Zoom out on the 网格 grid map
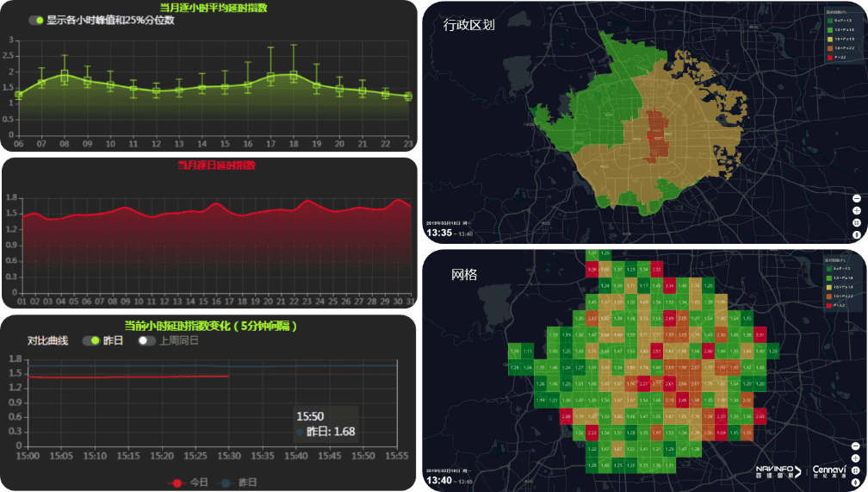Viewport: 868px width, 492px height. (x=857, y=446)
